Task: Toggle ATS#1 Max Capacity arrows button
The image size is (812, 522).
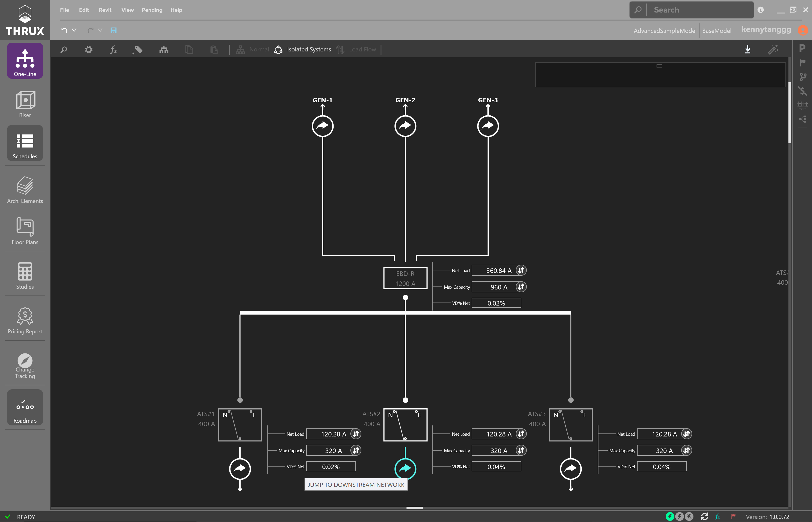Action: [x=356, y=450]
